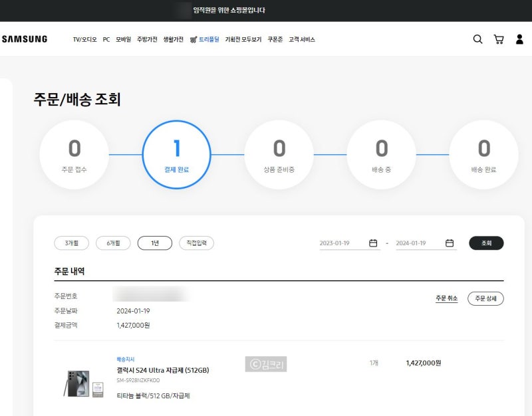The image size is (532, 416).
Task: Open start date calendar icon
Action: point(373,243)
